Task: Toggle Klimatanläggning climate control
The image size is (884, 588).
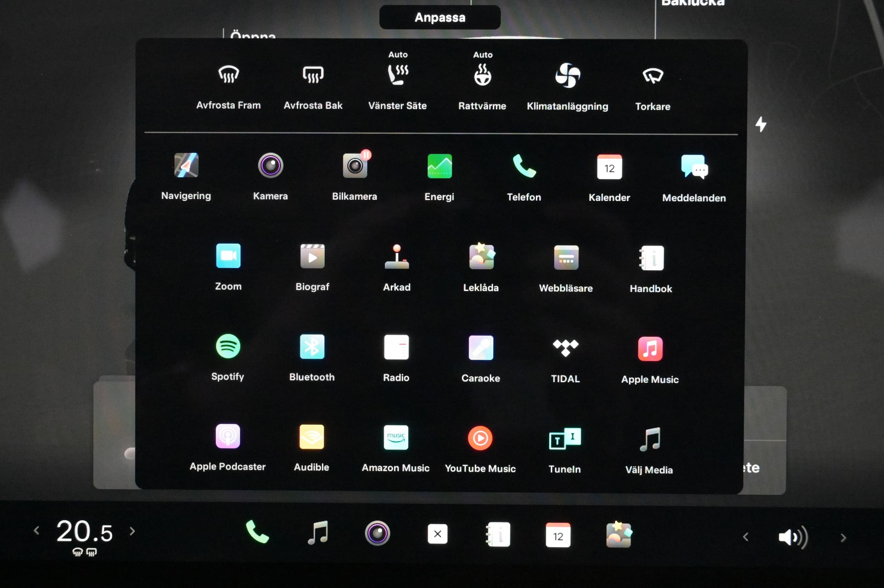Action: [568, 75]
